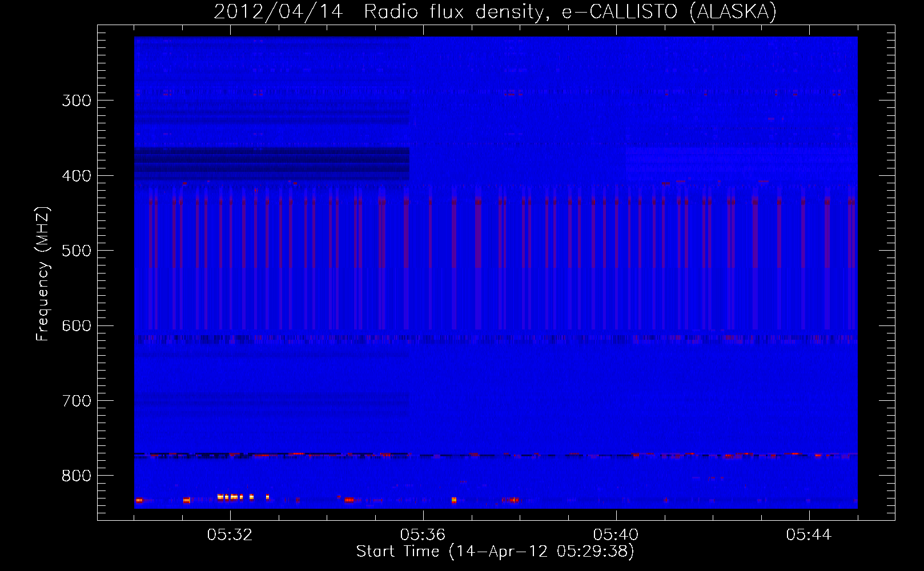Click the 05:36 time tick label
Screen dimensions: 924x571
click(x=423, y=534)
